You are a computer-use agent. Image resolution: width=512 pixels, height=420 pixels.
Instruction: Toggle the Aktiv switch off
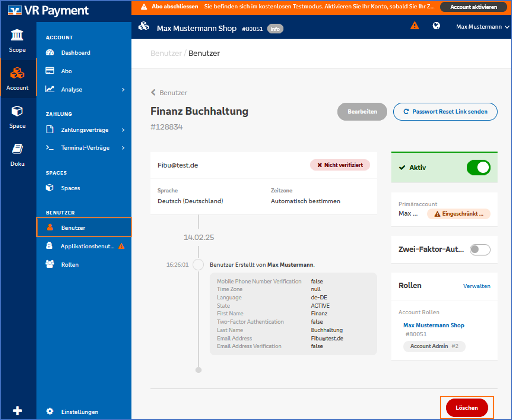point(478,167)
